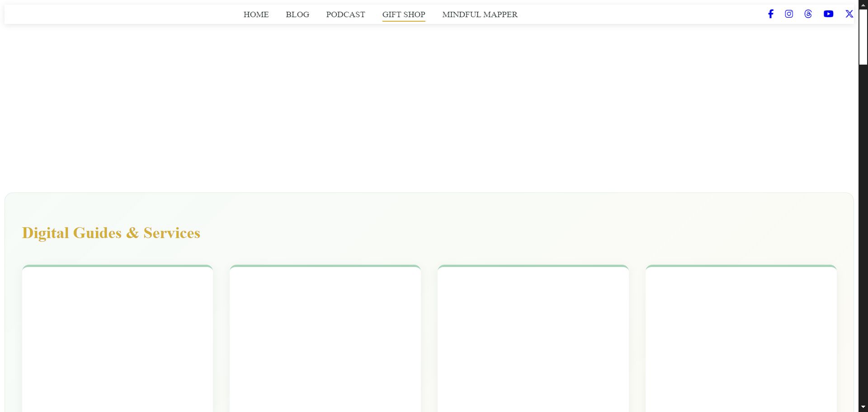This screenshot has height=412, width=868.
Task: Select the second Digital Guides card
Action: [325, 339]
